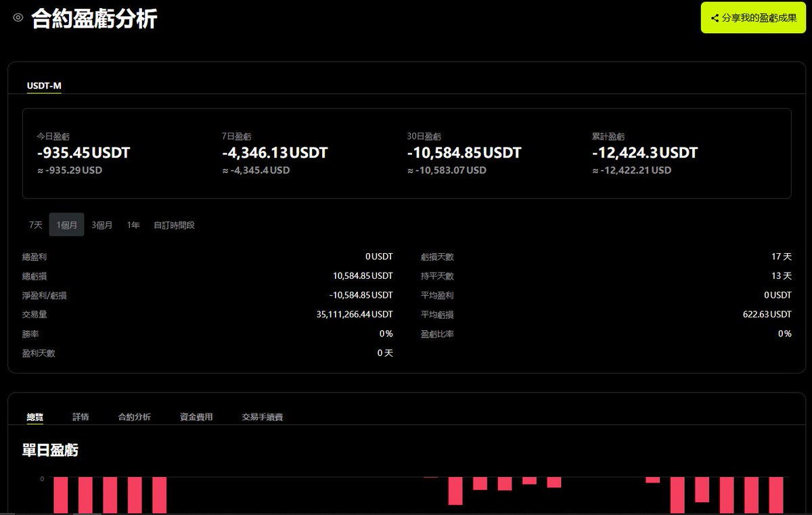
Task: Click the 淨盈利/虧損 row label
Action: click(x=45, y=295)
